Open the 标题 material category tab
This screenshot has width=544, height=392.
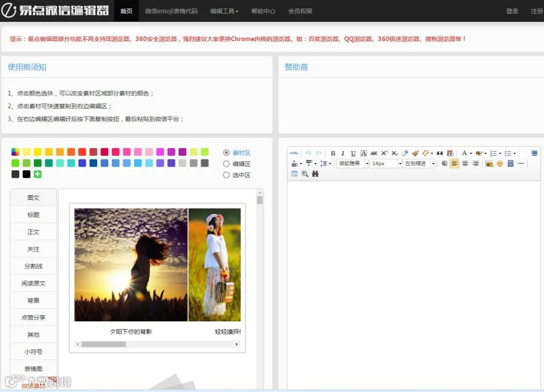click(33, 214)
